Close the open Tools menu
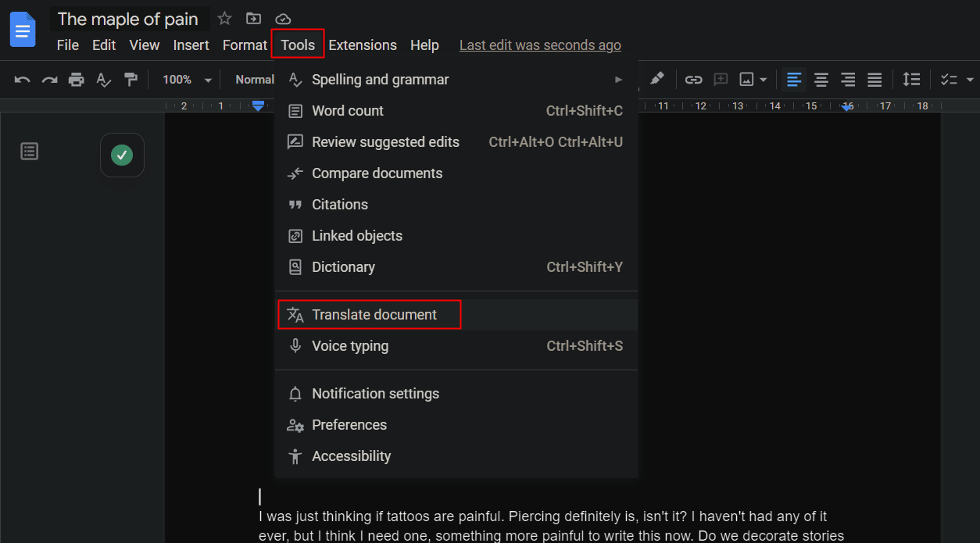Screen dimensions: 980x543 tap(298, 45)
